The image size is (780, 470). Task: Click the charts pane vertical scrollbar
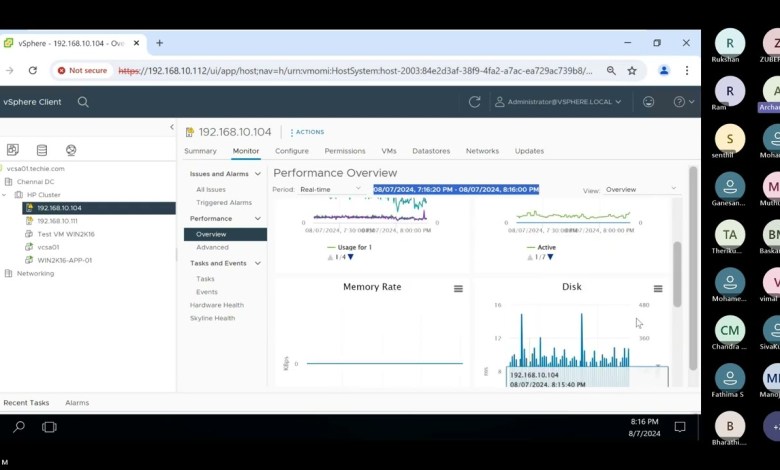(x=677, y=274)
